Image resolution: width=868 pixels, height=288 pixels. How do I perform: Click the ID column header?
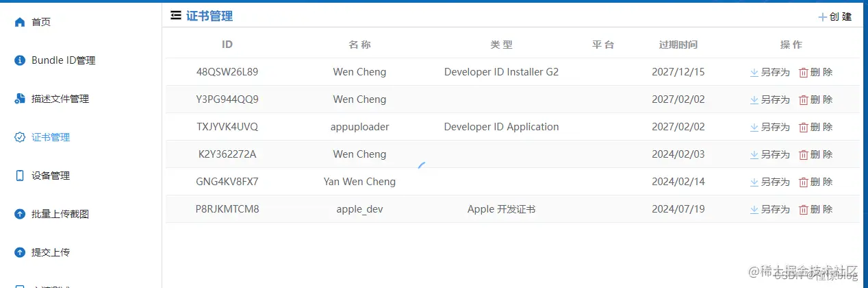227,45
